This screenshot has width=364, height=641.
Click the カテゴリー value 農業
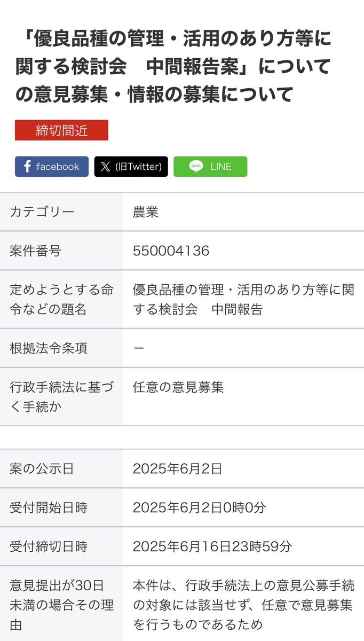coord(146,212)
